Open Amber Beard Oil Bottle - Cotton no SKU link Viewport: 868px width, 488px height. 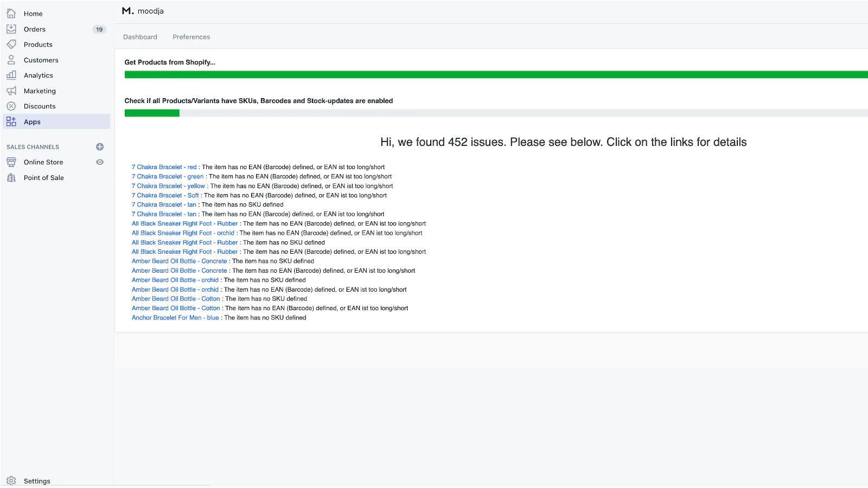pos(176,299)
